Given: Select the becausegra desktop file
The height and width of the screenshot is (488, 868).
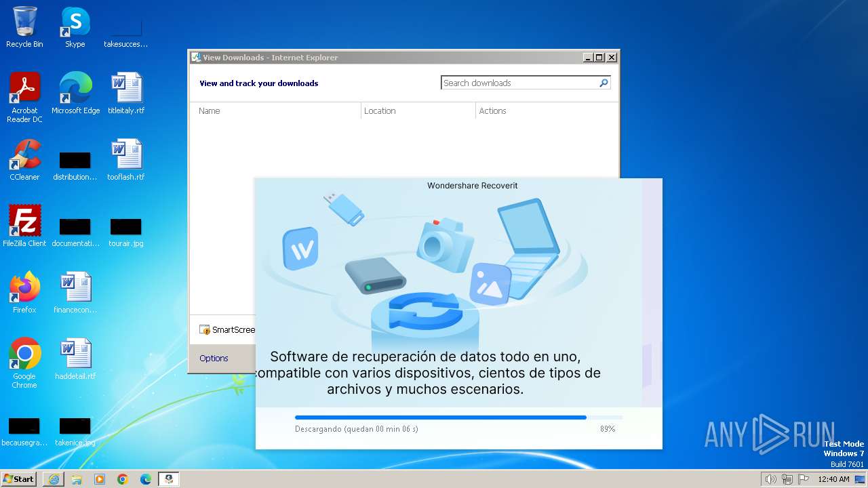Looking at the screenshot, I should click(x=24, y=432).
